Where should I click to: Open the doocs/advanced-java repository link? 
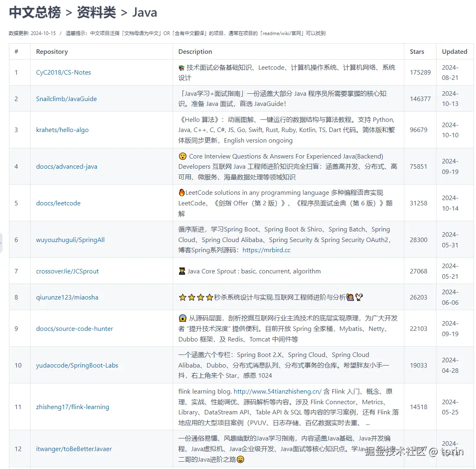(67, 167)
